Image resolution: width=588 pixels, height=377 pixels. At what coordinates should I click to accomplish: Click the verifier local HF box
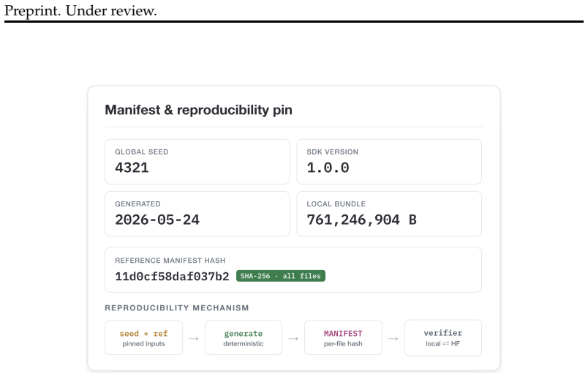443,337
